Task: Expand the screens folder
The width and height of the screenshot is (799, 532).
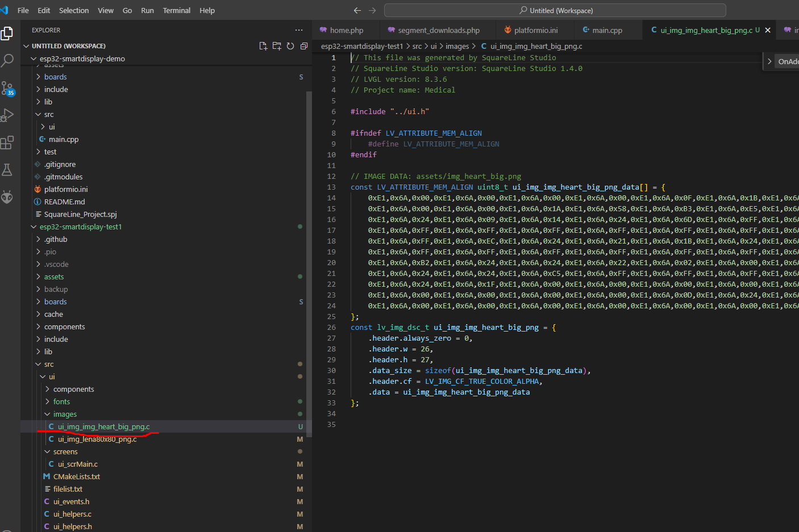Action: pos(65,451)
